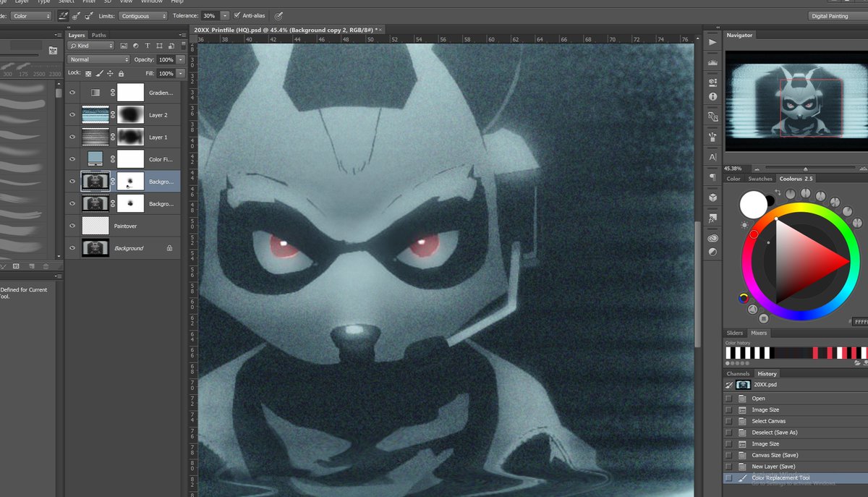Screen dimensions: 868x497
Task: Open brush preset manager icon
Action: (53, 51)
